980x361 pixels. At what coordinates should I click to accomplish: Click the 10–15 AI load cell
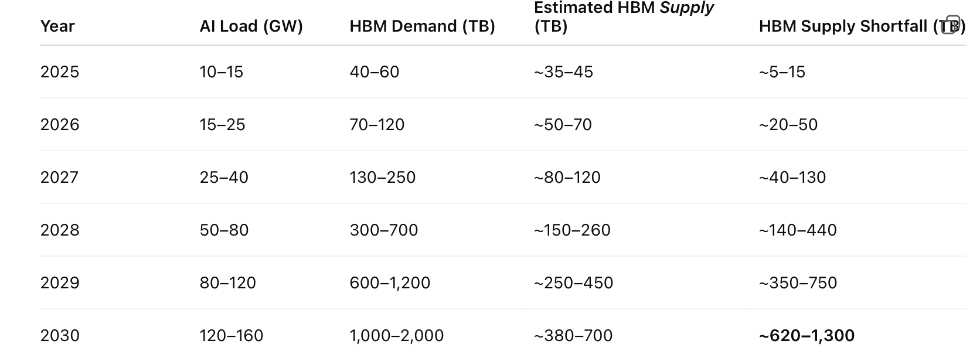[x=222, y=72]
